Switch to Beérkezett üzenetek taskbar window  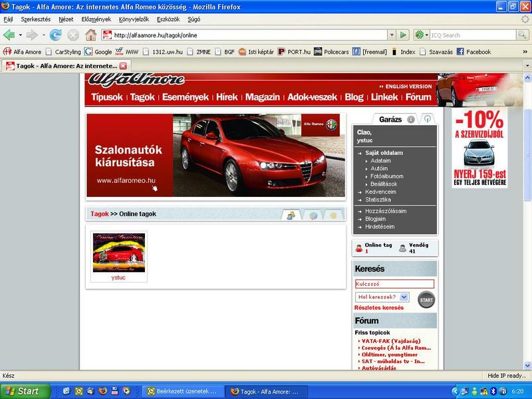click(184, 391)
